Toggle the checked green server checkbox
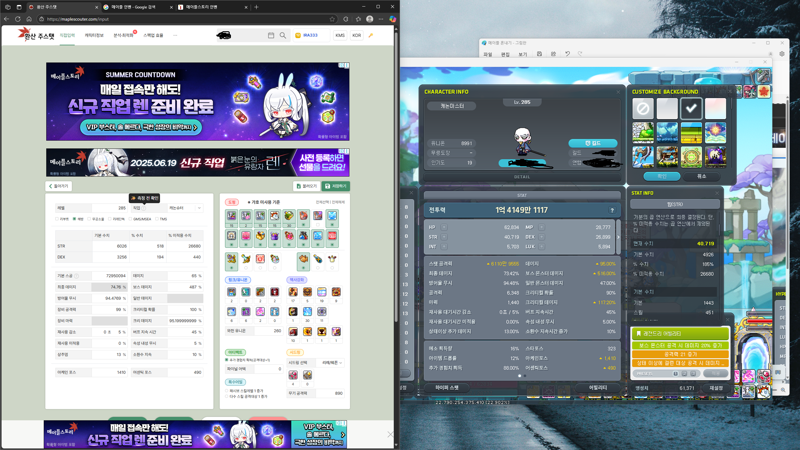Viewport: 800px width, 450px height. click(x=74, y=219)
